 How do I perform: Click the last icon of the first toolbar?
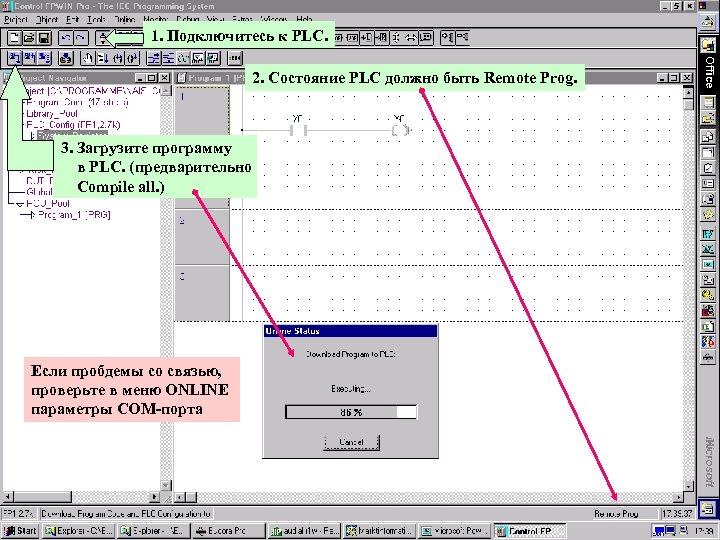point(462,37)
